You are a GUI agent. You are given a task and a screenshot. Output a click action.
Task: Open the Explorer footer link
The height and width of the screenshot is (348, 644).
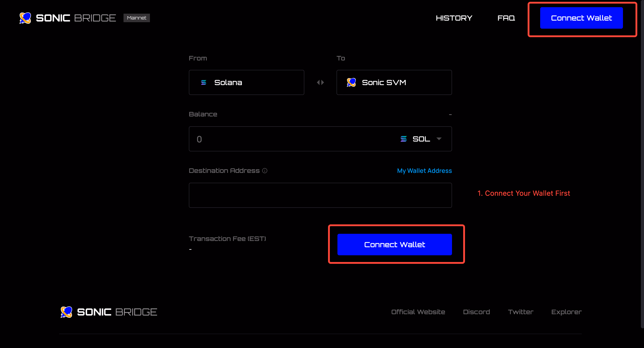pyautogui.click(x=566, y=312)
